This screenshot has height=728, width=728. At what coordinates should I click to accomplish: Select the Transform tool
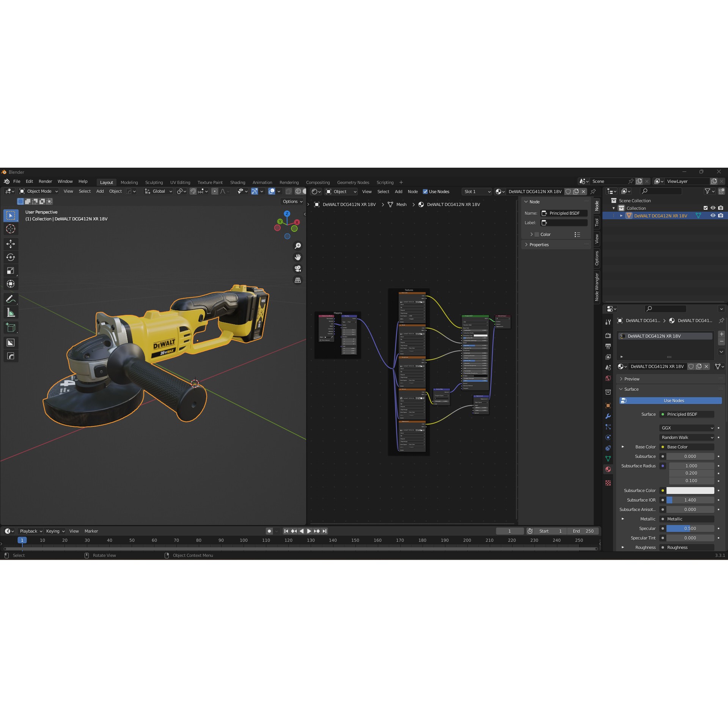coord(11,284)
